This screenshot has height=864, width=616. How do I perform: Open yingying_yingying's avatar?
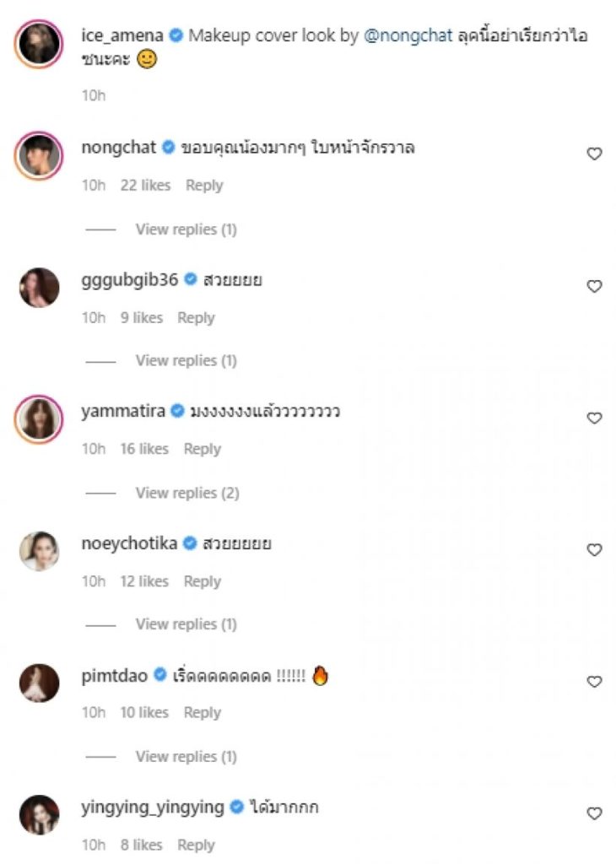pos(39,815)
